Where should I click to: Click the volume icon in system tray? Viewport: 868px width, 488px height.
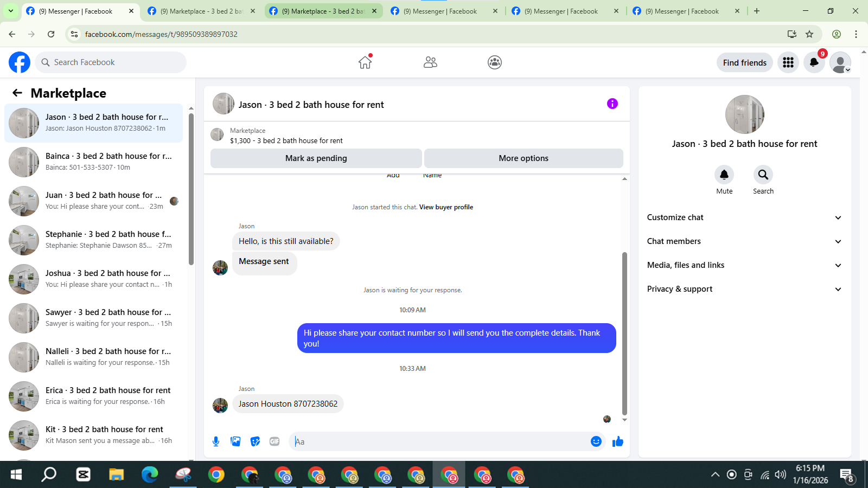click(x=781, y=475)
